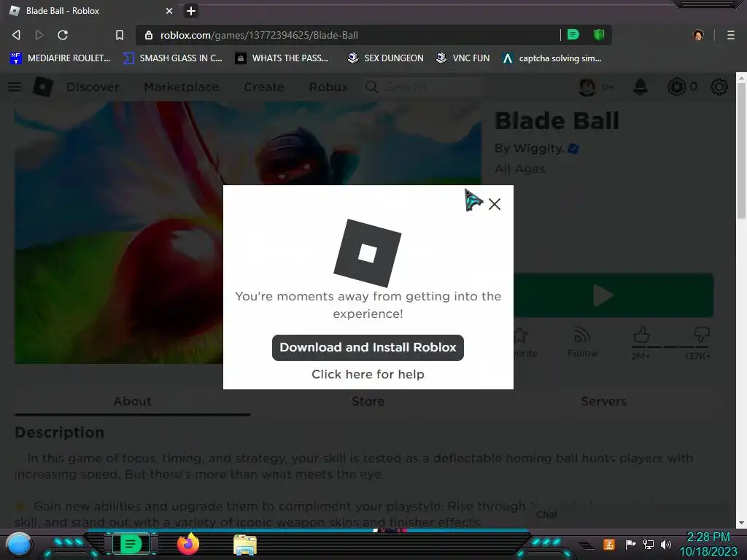Go forward in browser history
Viewport: 747px width, 560px height.
(x=39, y=35)
